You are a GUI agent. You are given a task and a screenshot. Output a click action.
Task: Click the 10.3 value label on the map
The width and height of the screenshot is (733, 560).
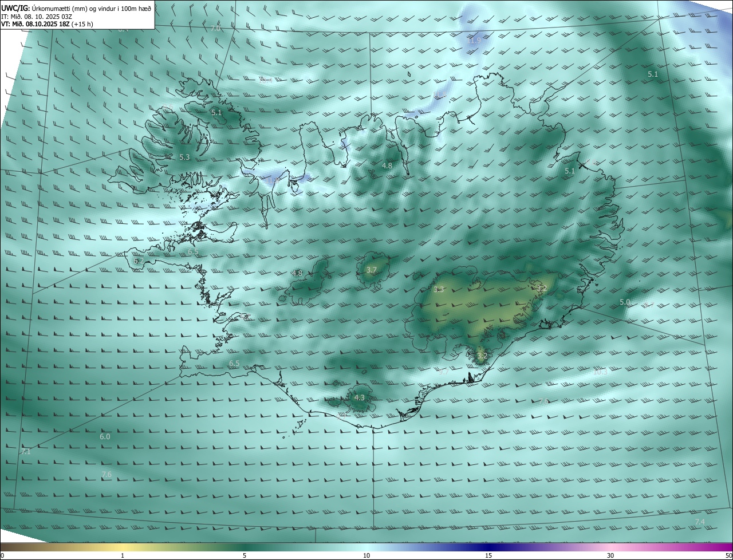(600, 372)
